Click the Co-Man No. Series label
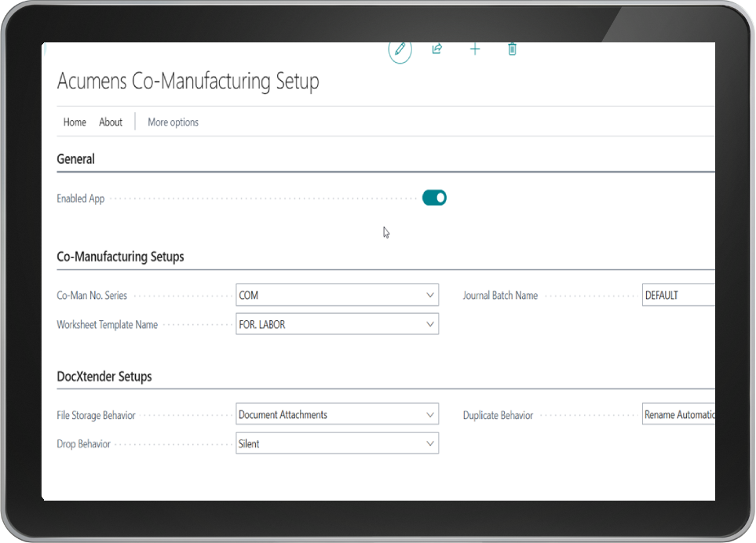 click(92, 295)
